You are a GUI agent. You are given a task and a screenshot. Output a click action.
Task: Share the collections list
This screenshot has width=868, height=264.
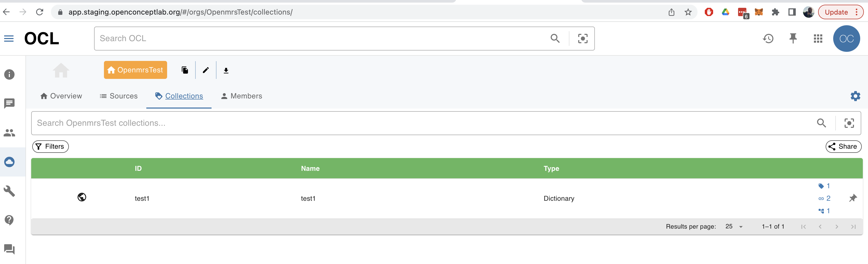point(843,146)
